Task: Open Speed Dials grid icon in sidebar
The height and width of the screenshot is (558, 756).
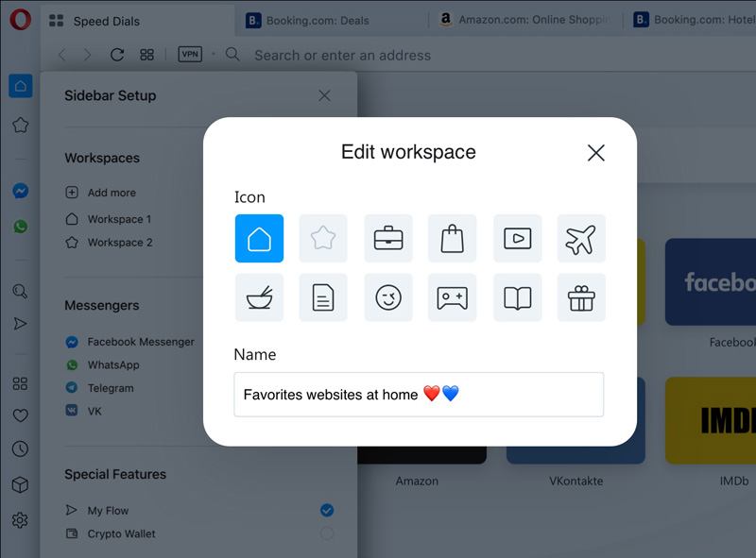Action: [20, 383]
